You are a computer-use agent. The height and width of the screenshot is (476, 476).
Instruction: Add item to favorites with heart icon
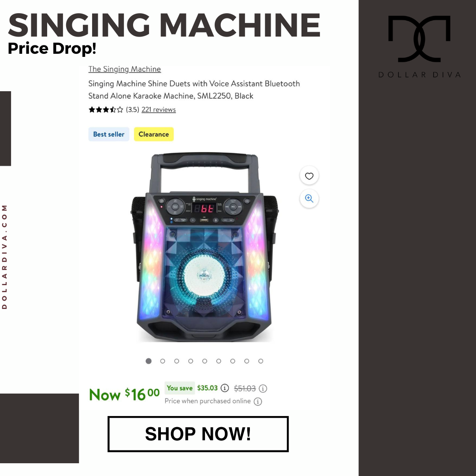pos(309,176)
